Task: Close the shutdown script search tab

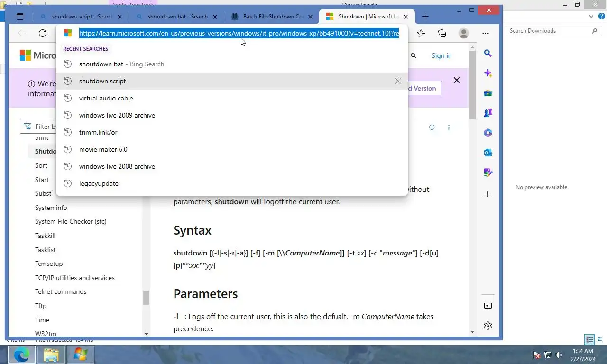Action: click(x=120, y=17)
